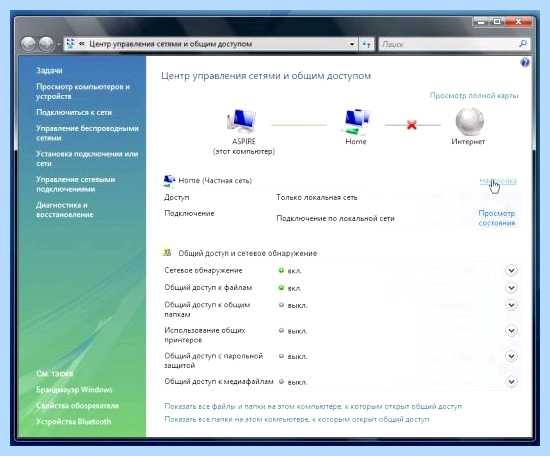Click the Общий доступ с парольной защитой label
Screen dimensions: 550x456
[x=214, y=361]
